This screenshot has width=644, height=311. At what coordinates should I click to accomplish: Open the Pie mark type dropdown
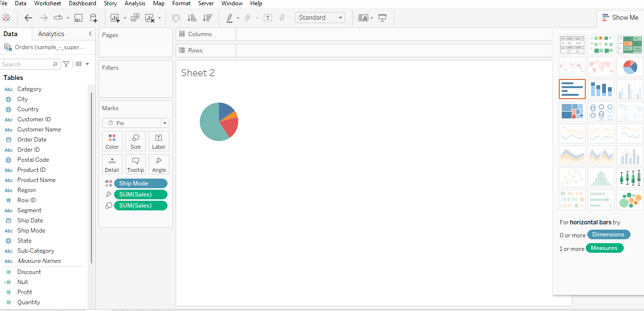pos(165,123)
